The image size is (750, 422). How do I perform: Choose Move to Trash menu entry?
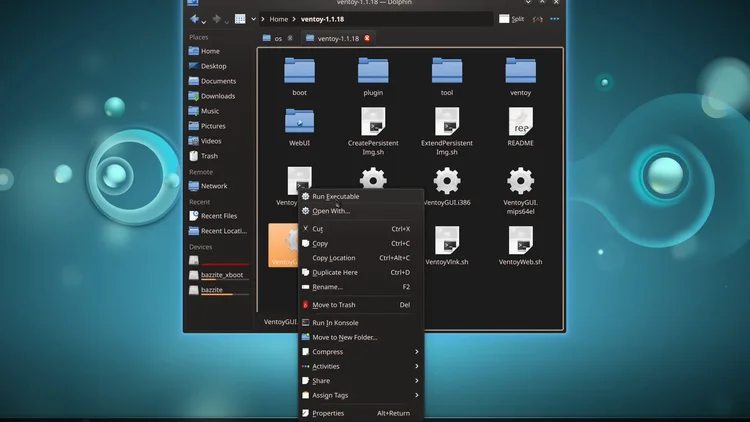361,305
